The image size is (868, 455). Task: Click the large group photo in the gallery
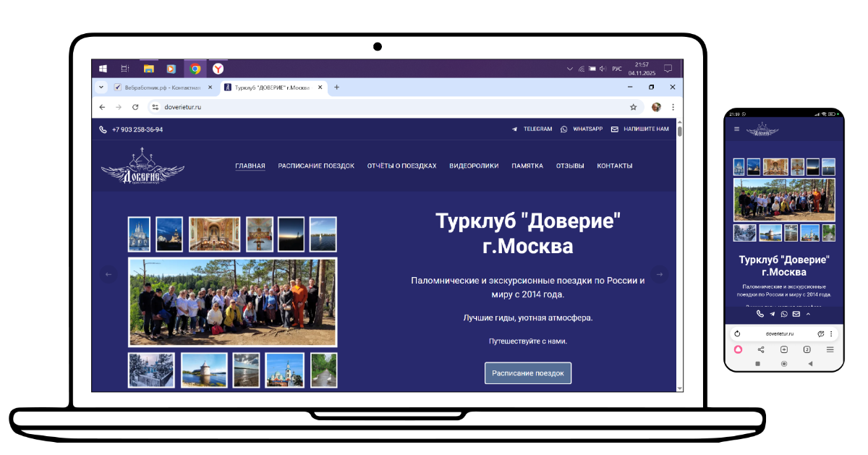232,302
